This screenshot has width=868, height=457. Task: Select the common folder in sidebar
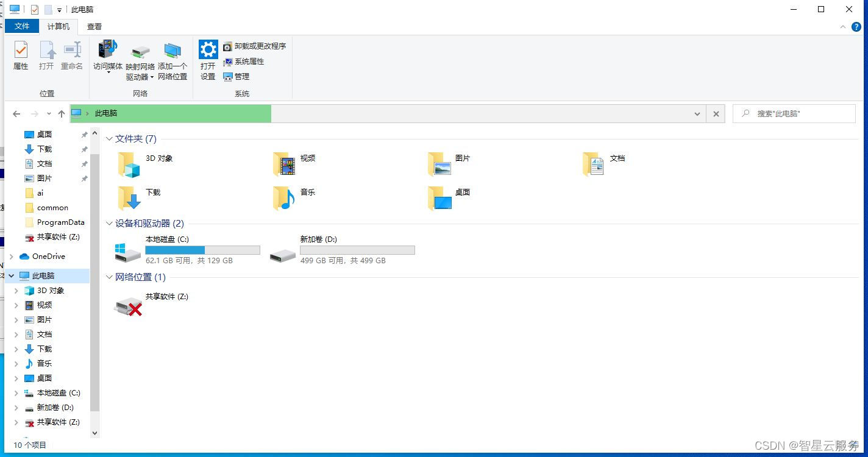[x=52, y=208]
